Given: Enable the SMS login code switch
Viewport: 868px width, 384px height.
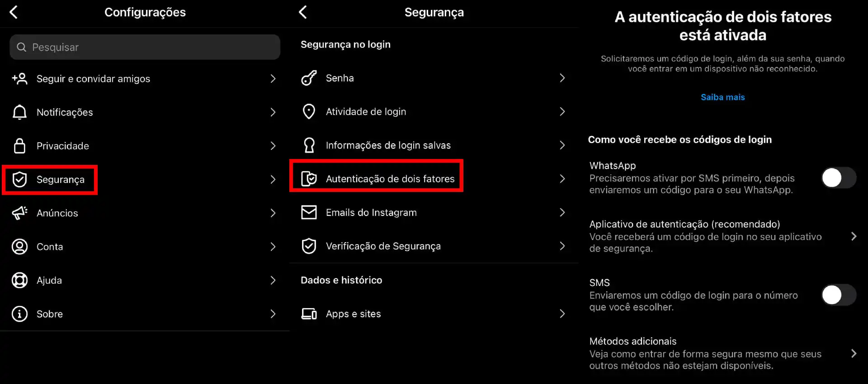Looking at the screenshot, I should tap(839, 295).
